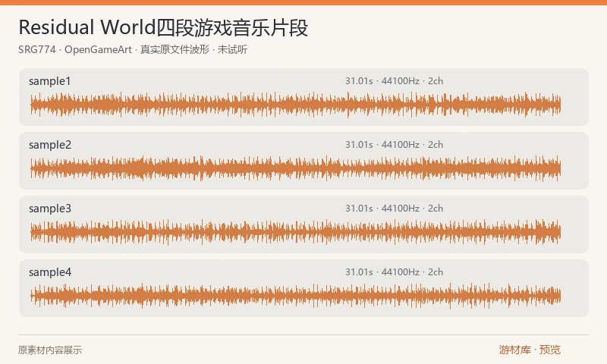Click the sample3 waveform
Screen dimensions: 607x364
(x=296, y=232)
